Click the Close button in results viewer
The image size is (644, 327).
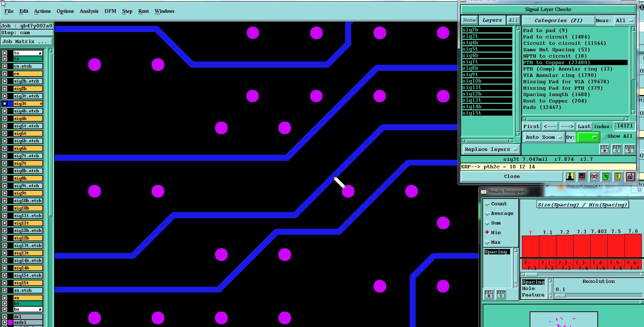[x=512, y=176]
